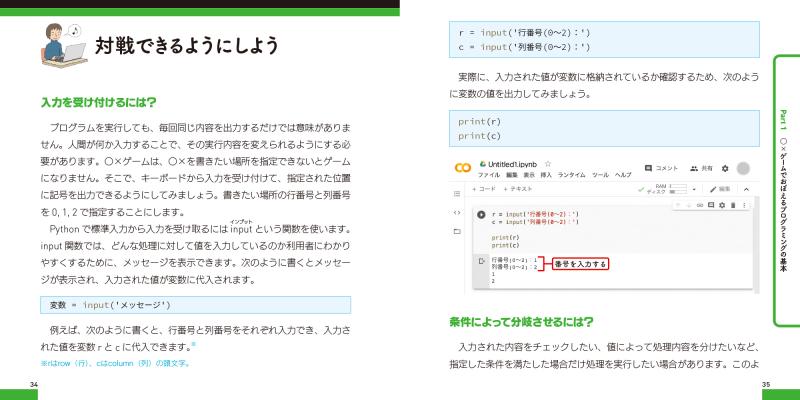Open the 編集 menu in Colab menu bar
This screenshot has width=800, height=400.
tap(512, 175)
